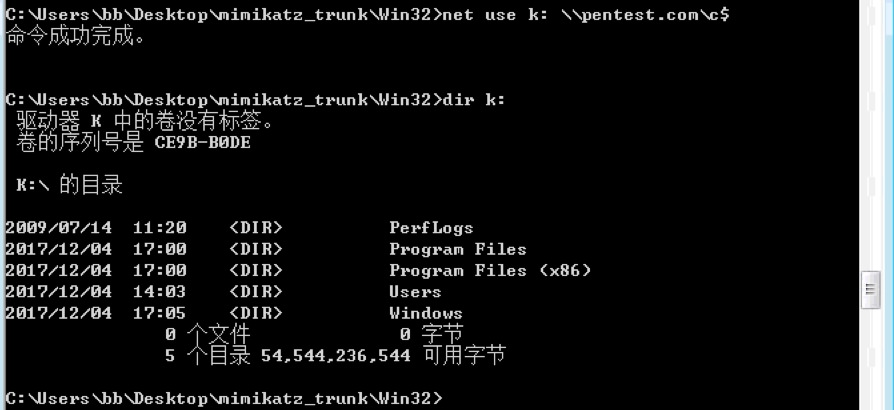
Task: Click the 2009/07/14 date entry
Action: (59, 228)
